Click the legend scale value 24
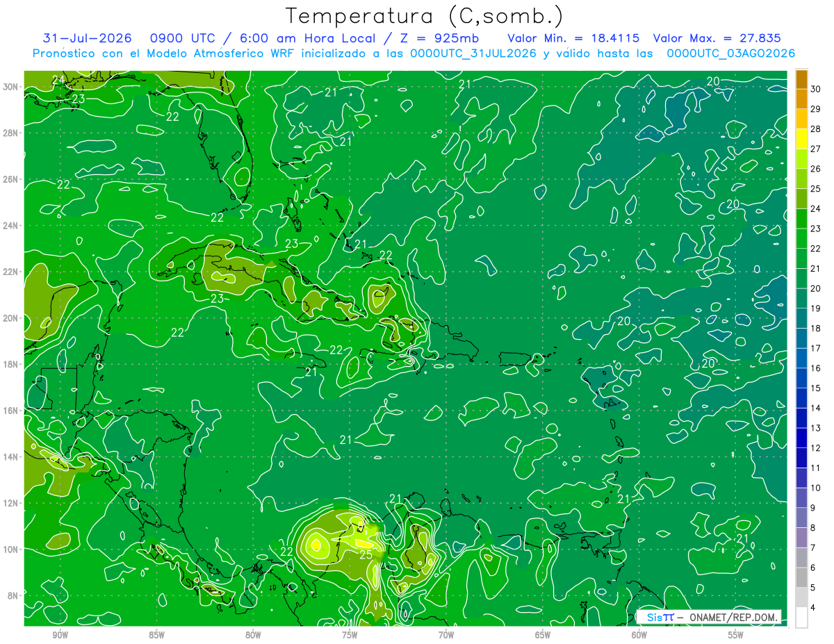Viewport: 834px width, 644px height. pos(816,208)
